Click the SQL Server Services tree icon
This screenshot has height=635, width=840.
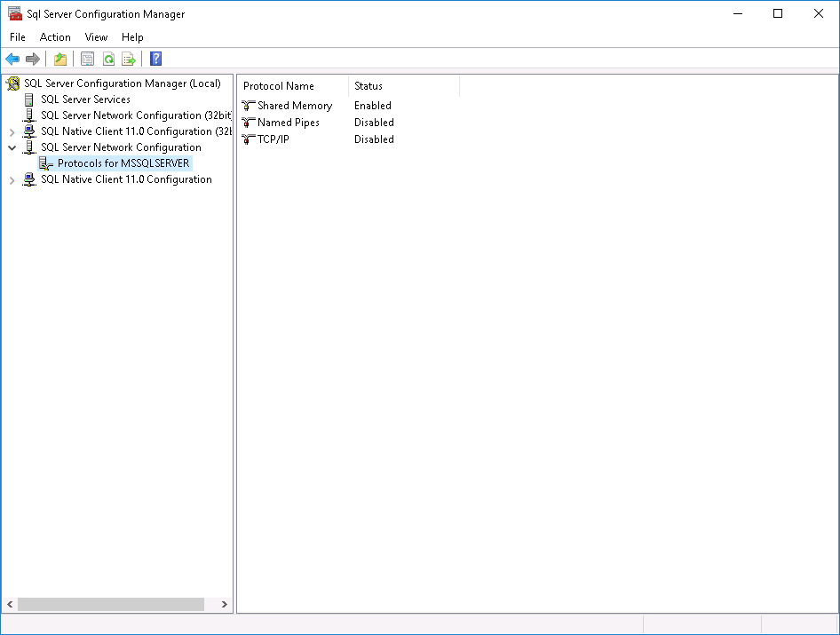point(29,99)
